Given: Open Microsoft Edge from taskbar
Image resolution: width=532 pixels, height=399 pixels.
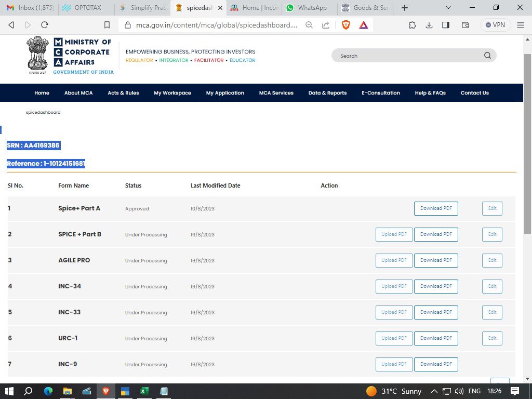Looking at the screenshot, I should coord(48,391).
